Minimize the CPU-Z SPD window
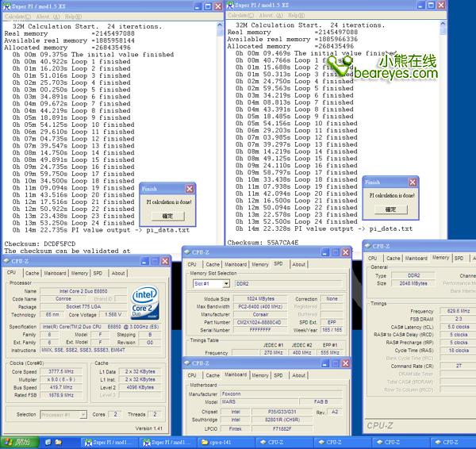 [x=325, y=252]
